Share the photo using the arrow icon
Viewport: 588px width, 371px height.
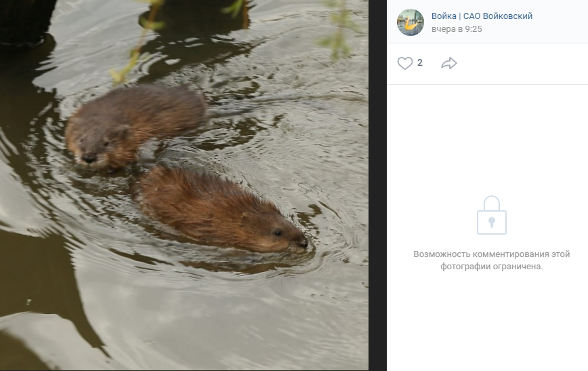coord(449,63)
